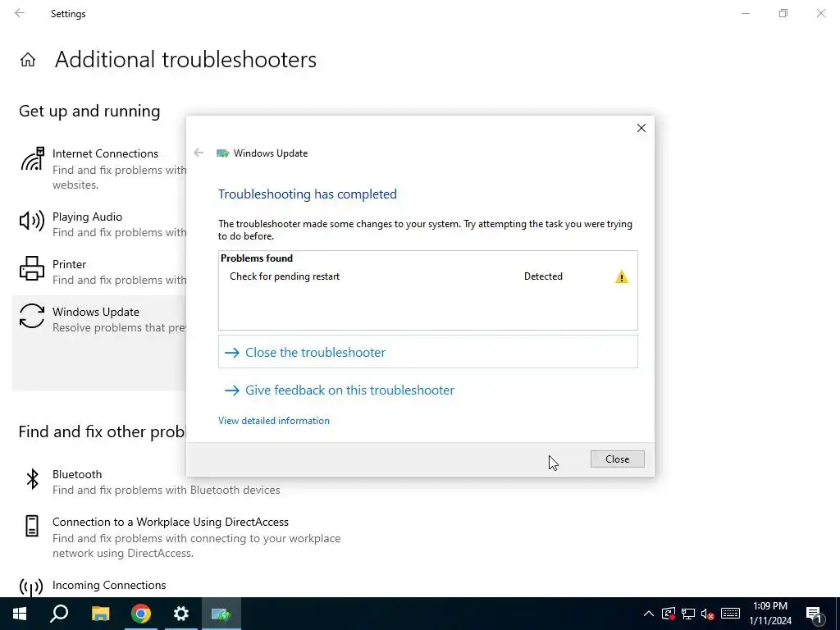Open taskbar Search
Image resolution: width=840 pixels, height=630 pixels.
[x=59, y=614]
